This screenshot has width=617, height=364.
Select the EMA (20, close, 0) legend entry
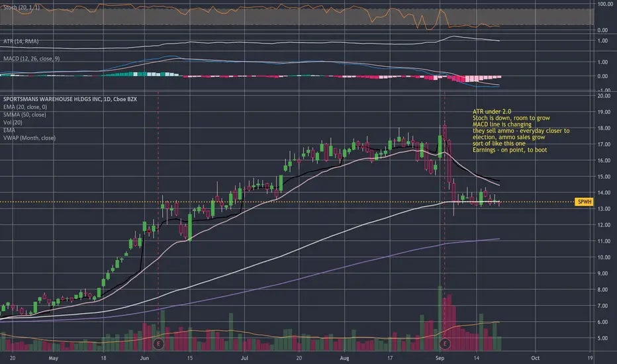tap(25, 107)
